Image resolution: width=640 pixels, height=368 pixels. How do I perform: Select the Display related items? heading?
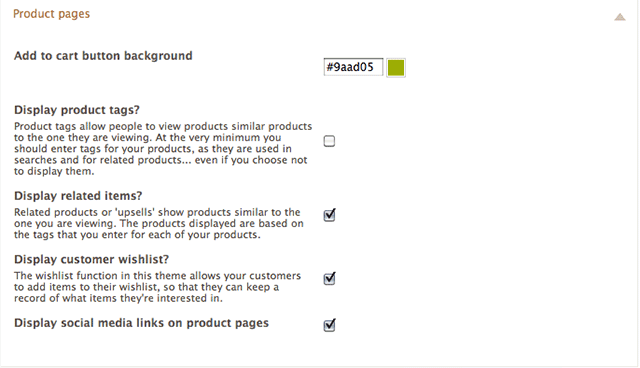[x=78, y=196]
